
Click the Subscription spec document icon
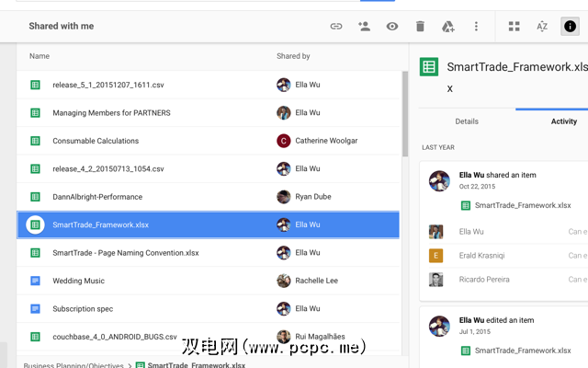click(x=35, y=308)
